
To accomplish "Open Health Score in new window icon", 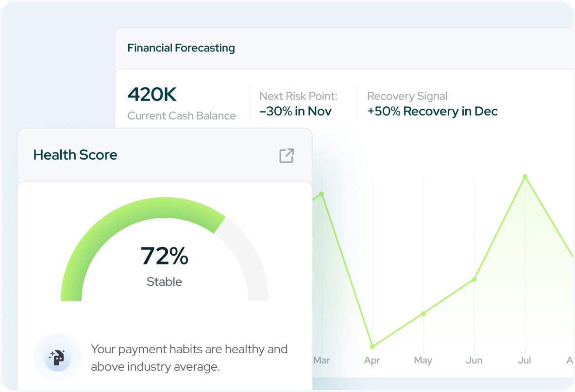I will coord(287,155).
